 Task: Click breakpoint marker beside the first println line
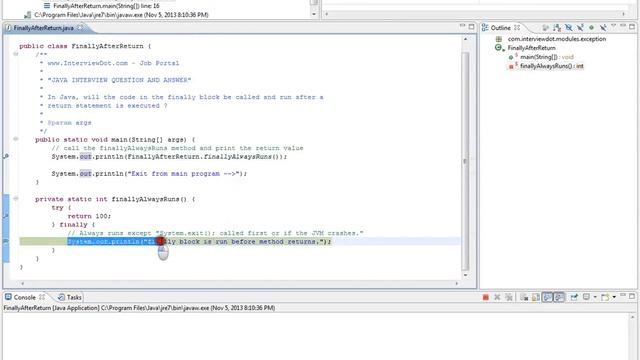coord(6,156)
